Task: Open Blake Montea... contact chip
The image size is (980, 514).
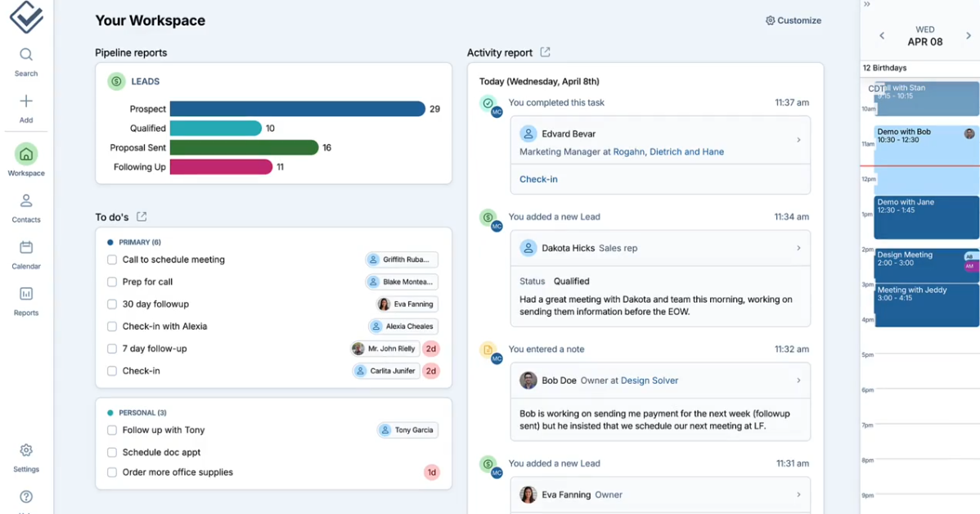Action: (402, 282)
